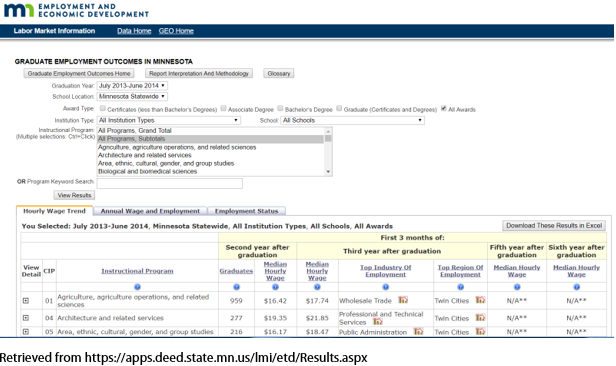Click second-year Median Hourly Wage header link

[x=275, y=271]
